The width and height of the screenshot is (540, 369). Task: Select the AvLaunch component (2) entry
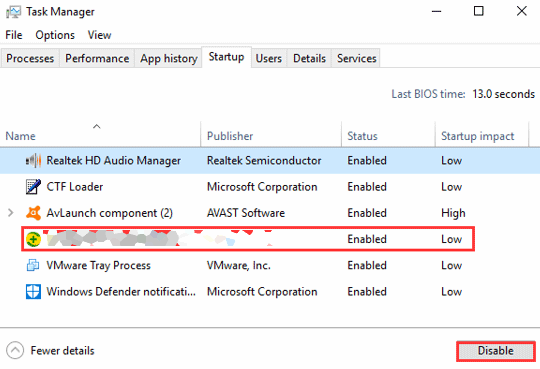110,213
